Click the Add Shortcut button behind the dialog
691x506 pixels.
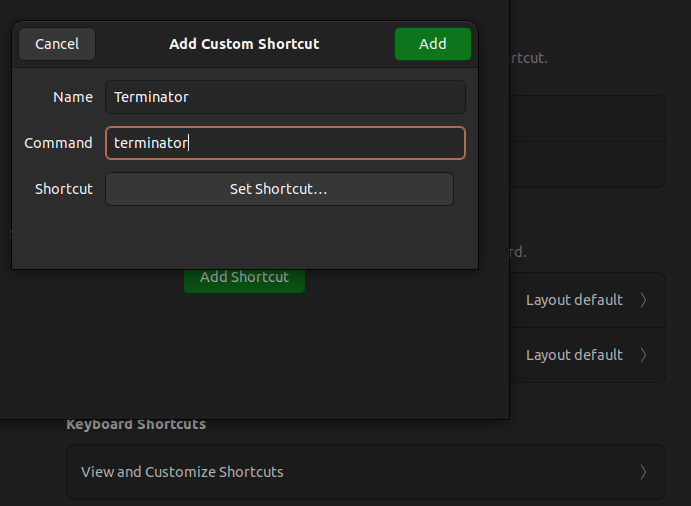point(245,281)
